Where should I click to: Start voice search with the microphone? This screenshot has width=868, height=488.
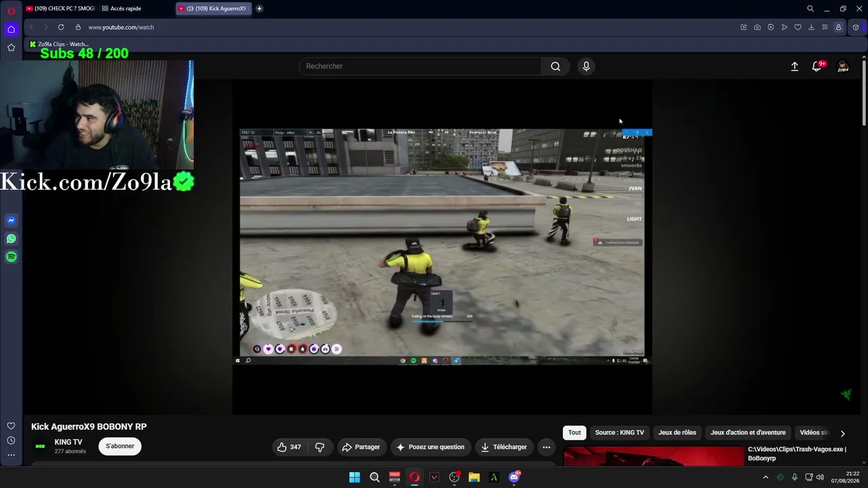coord(587,66)
